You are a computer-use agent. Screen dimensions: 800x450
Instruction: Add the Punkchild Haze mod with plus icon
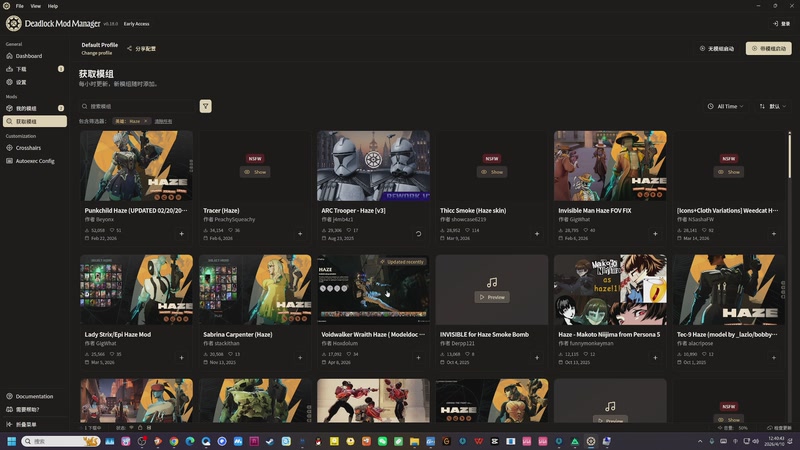pyautogui.click(x=182, y=234)
